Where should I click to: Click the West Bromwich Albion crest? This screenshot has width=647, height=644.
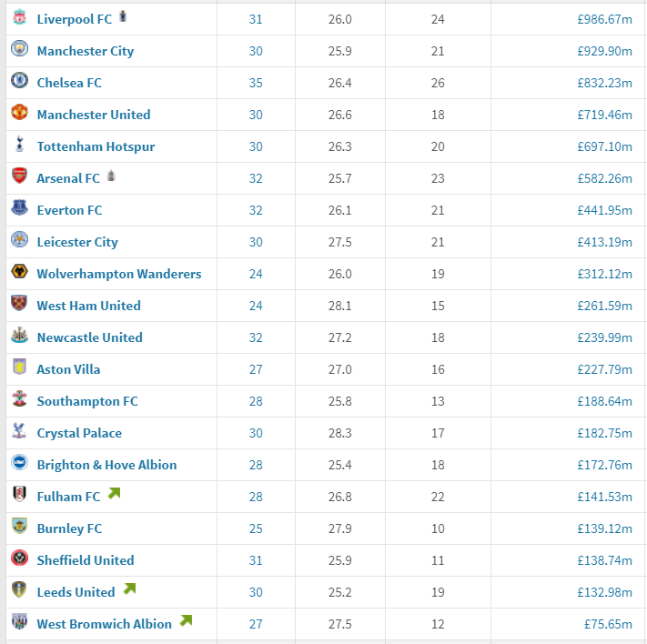19,621
